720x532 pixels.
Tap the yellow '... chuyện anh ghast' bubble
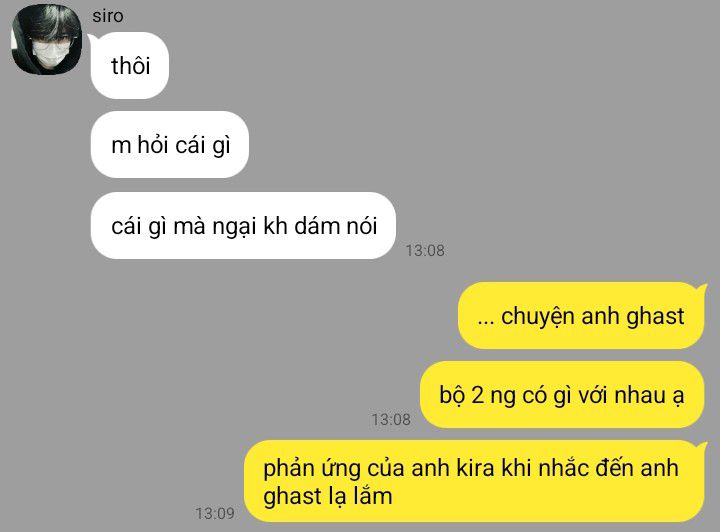[581, 316]
